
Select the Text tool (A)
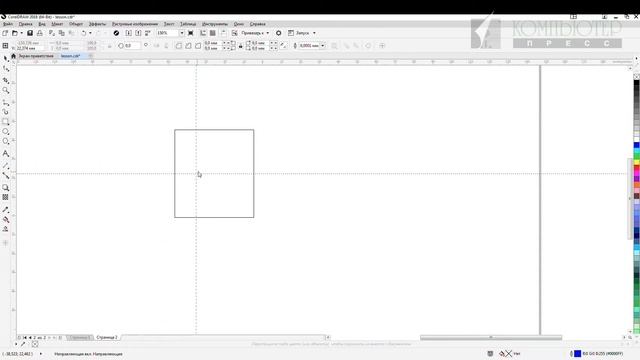pyautogui.click(x=6, y=153)
